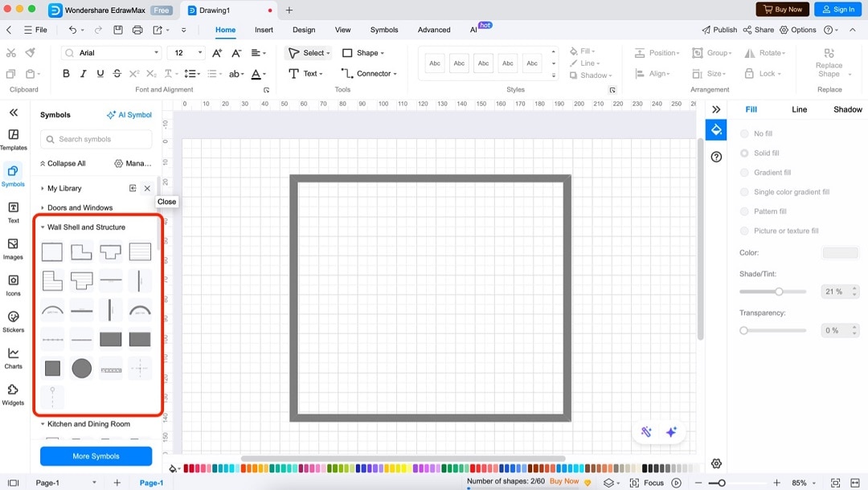Collapse the left sidebar with double chevron

pyautogui.click(x=14, y=112)
